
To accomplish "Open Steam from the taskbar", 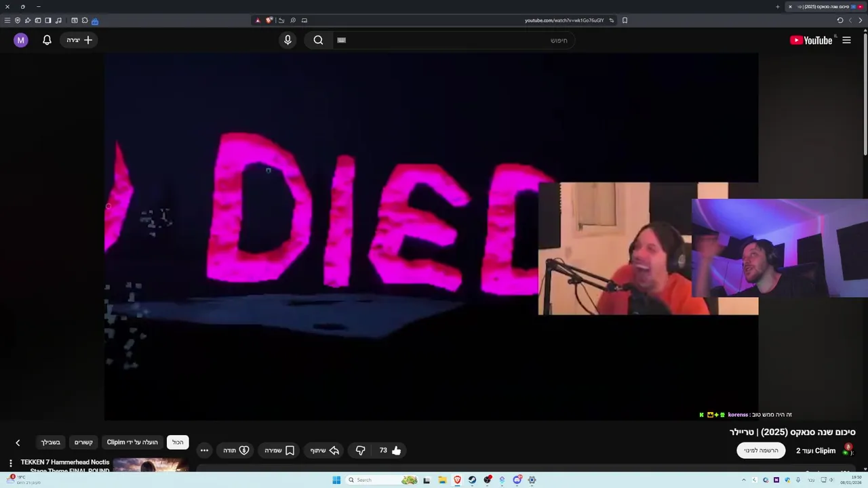I will click(472, 480).
